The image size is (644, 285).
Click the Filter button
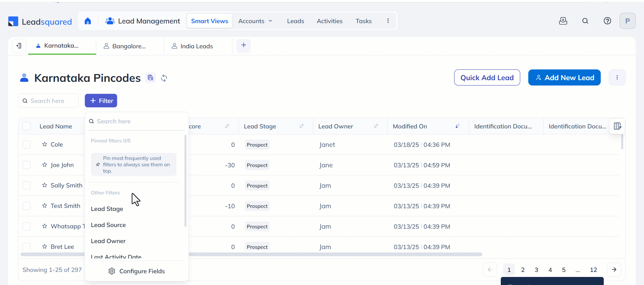[101, 101]
